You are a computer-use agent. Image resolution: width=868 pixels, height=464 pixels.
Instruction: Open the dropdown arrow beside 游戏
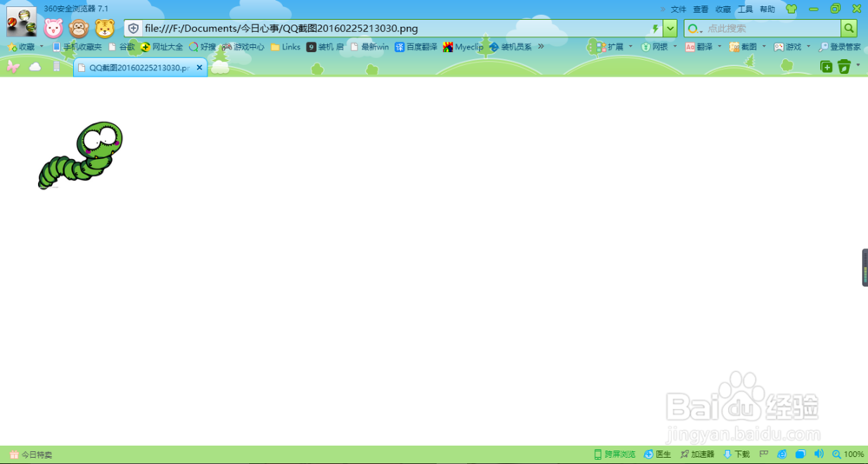tap(808, 47)
